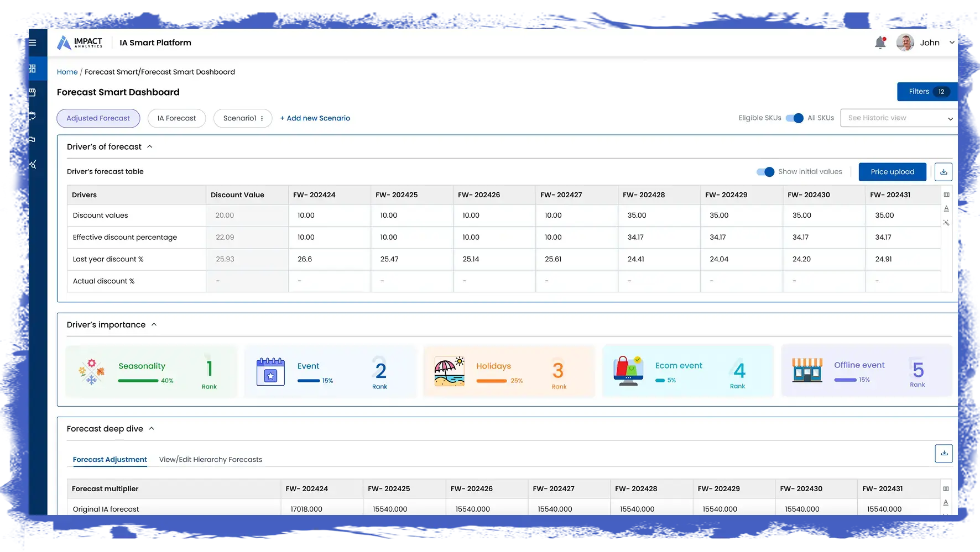This screenshot has width=980, height=552.
Task: Collapse the Driver's of forecast section
Action: (149, 147)
